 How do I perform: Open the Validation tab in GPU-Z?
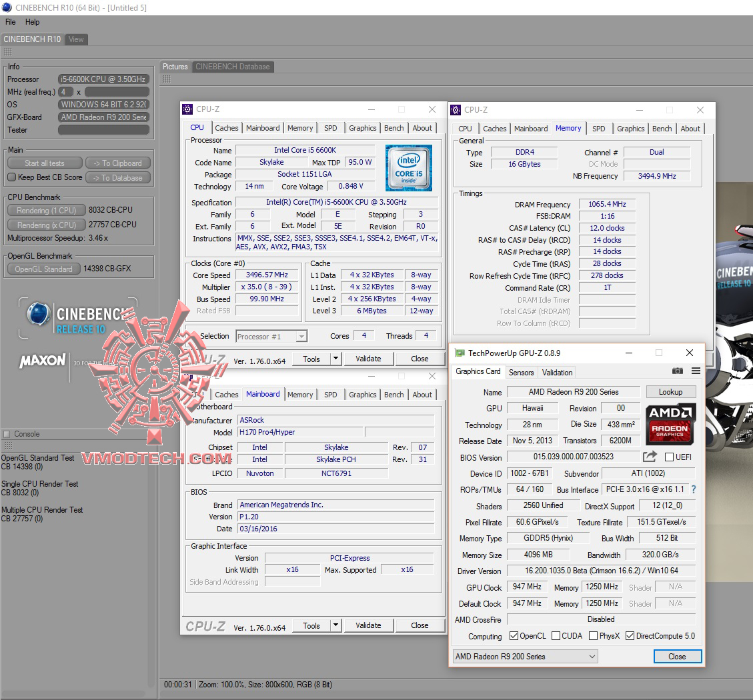click(557, 372)
